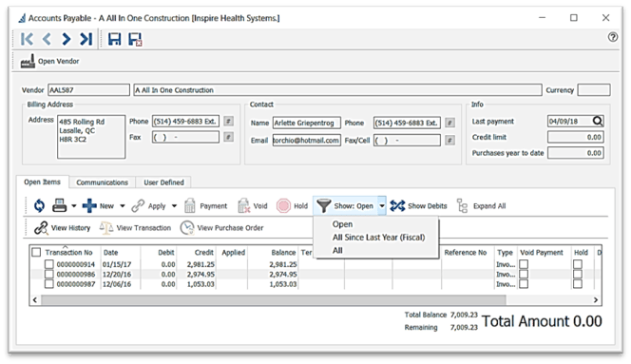The width and height of the screenshot is (631, 364).
Task: Switch to the Open Items tab
Action: point(42,182)
